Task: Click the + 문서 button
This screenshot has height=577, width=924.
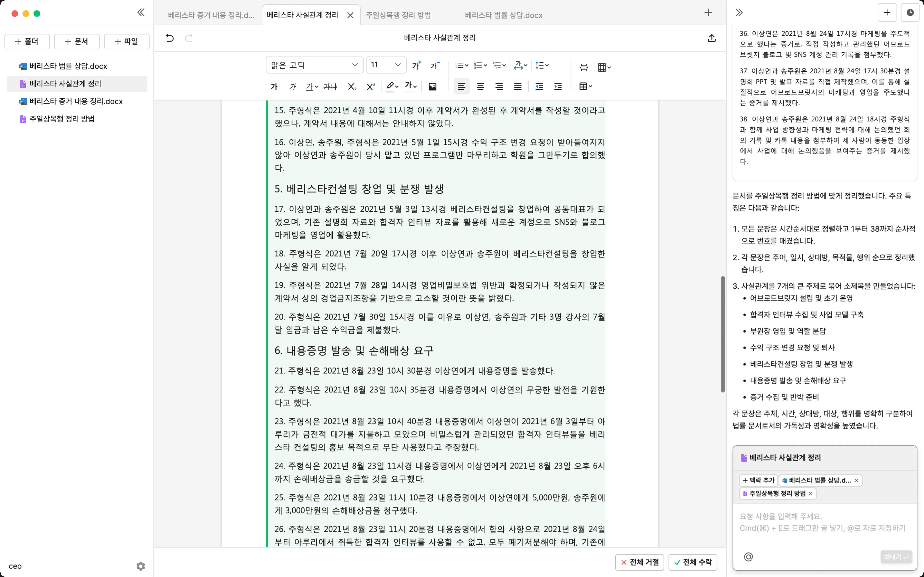Action: point(77,41)
